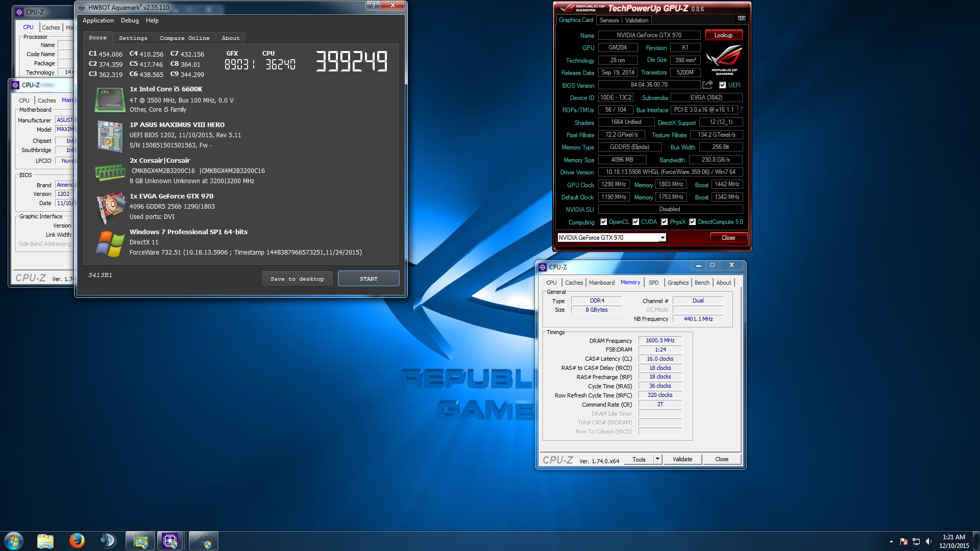The width and height of the screenshot is (980, 551).
Task: Click Save to desktop in Aquamark
Action: click(297, 279)
